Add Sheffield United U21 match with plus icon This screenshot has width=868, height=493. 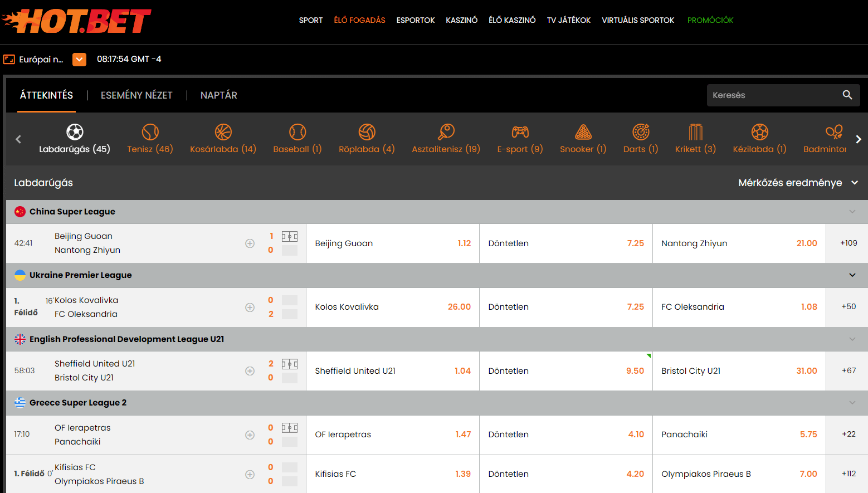250,371
